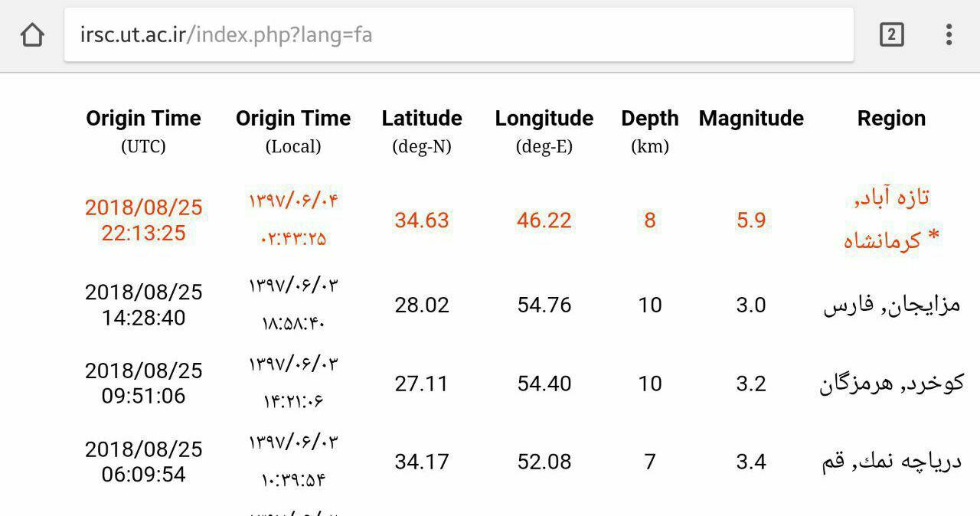The width and height of the screenshot is (980, 516).
Task: Select the مزایجان, فارس region row
Action: [891, 305]
